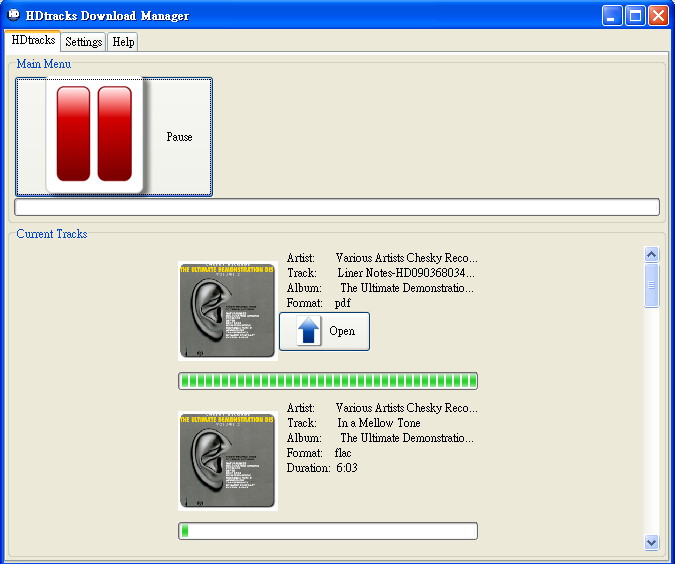Image resolution: width=675 pixels, height=564 pixels.
Task: Click the blue up-arrow Open icon
Action: pos(309,331)
